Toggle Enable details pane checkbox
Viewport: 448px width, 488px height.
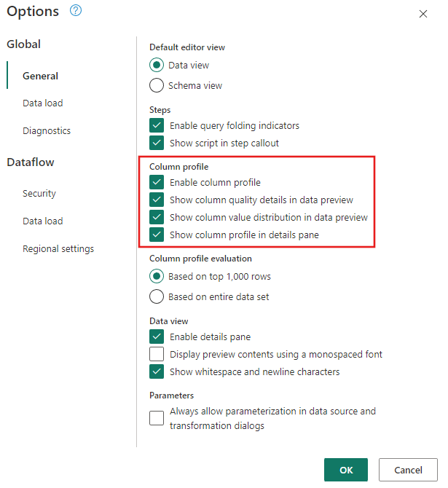[157, 337]
